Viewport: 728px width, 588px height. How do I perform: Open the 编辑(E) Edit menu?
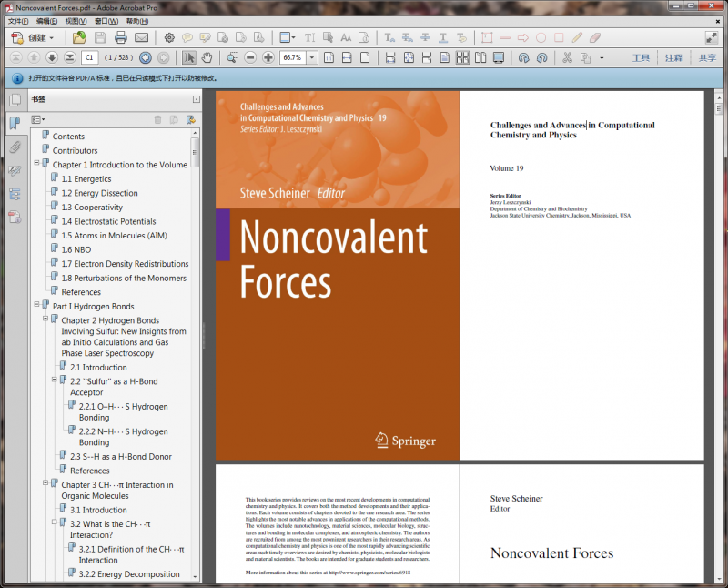[x=47, y=21]
